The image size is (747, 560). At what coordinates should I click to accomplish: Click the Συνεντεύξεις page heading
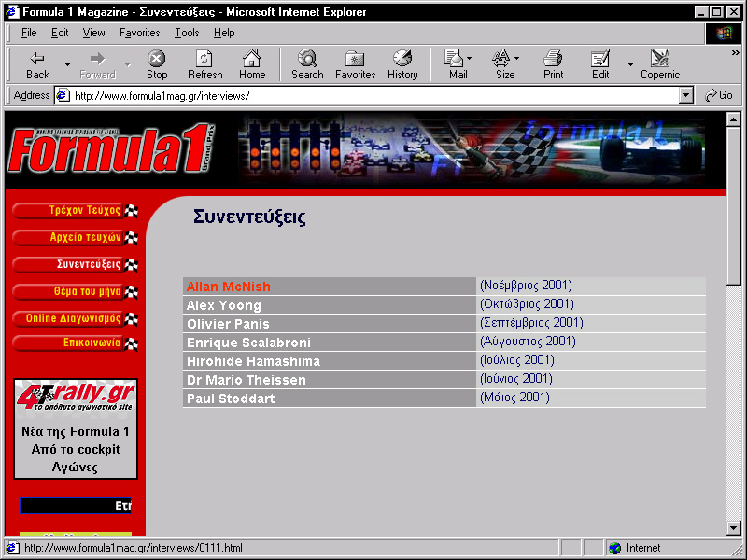click(249, 217)
